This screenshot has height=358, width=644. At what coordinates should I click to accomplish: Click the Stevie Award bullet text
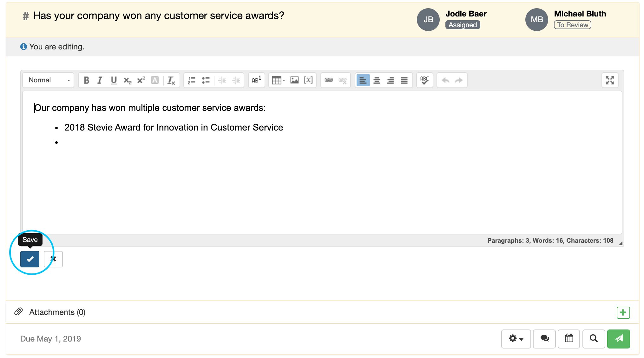point(174,127)
